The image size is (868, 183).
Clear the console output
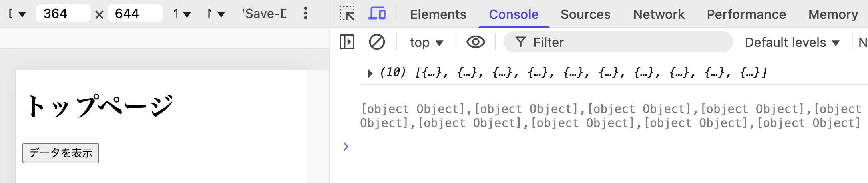[x=377, y=42]
